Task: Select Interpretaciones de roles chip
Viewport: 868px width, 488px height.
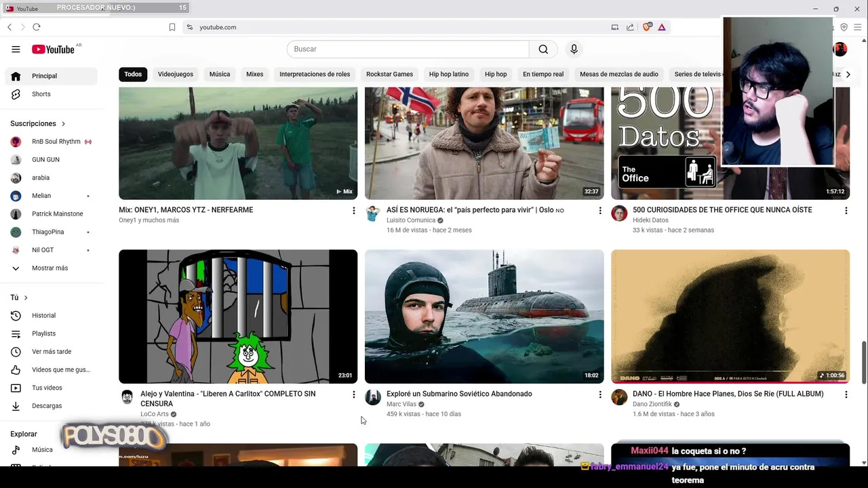Action: 315,74
